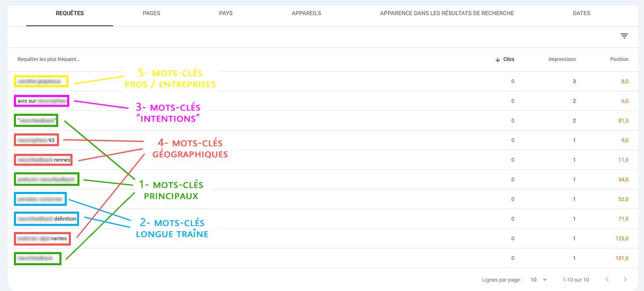Viewport: 644px width, 291px height.
Task: Select the query starting with 'avis sur'
Action: tap(41, 101)
